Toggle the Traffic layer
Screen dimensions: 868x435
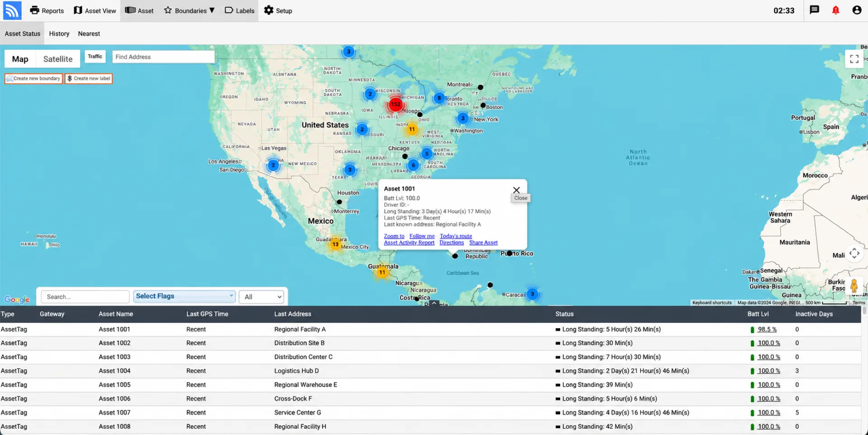pos(95,57)
